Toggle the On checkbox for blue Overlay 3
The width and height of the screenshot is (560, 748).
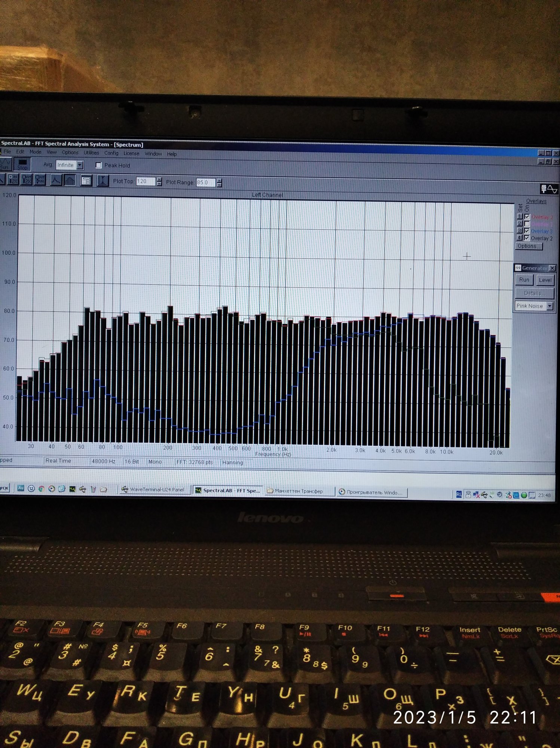click(527, 231)
